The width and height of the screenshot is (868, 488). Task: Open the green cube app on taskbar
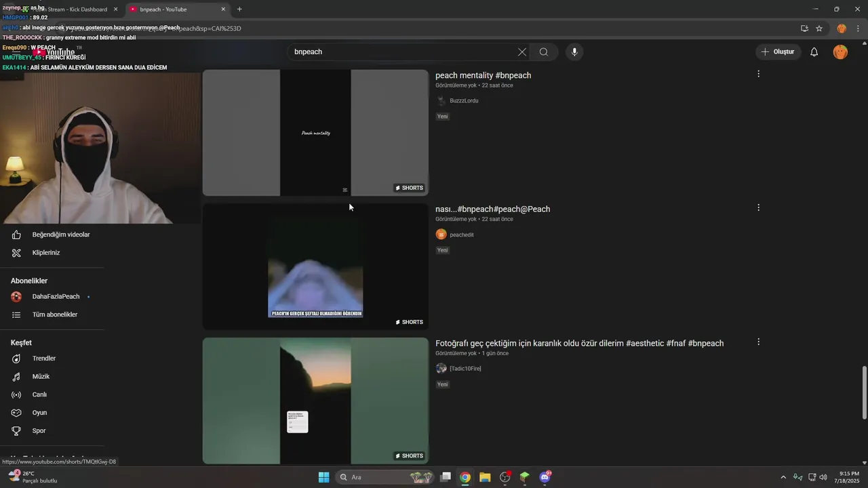pos(524,477)
